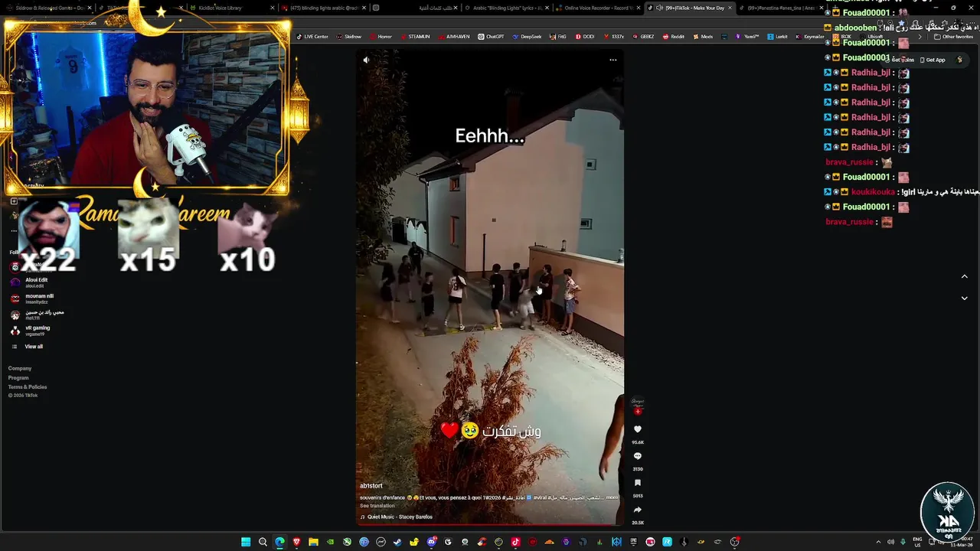The height and width of the screenshot is (551, 980).
Task: Open the 'DeepSeek' bookmark
Action: pos(528,37)
